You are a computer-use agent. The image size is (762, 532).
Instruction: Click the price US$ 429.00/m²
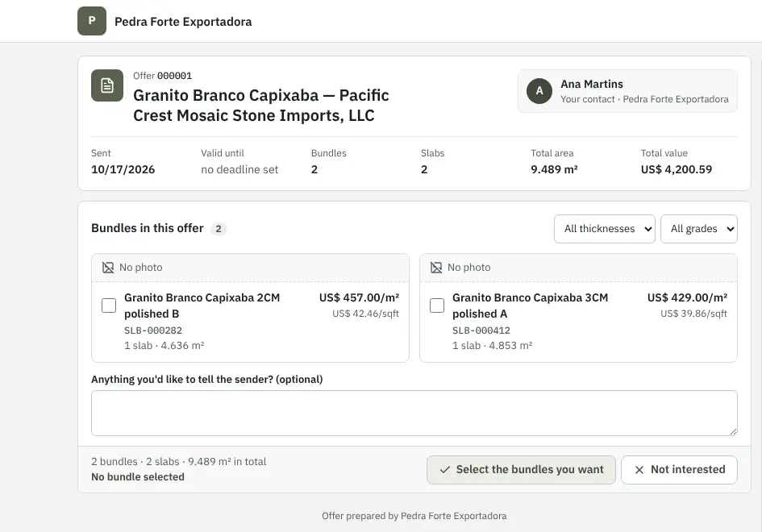click(x=687, y=297)
